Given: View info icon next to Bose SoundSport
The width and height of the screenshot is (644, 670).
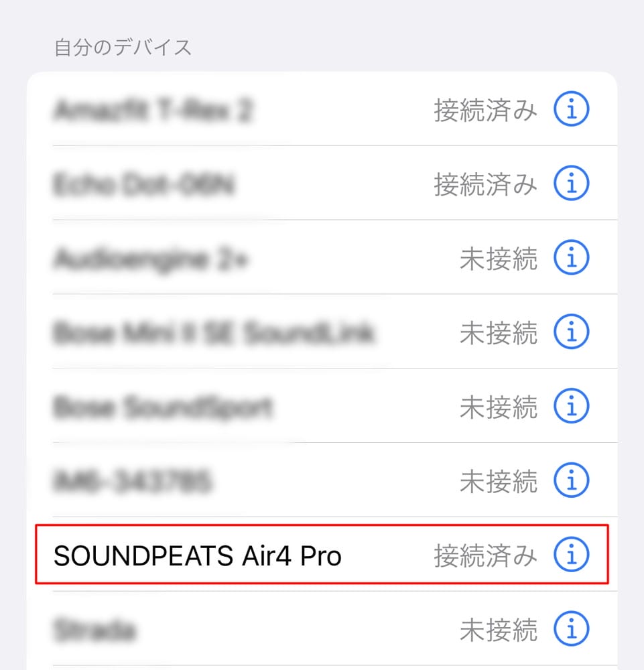Looking at the screenshot, I should click(572, 405).
